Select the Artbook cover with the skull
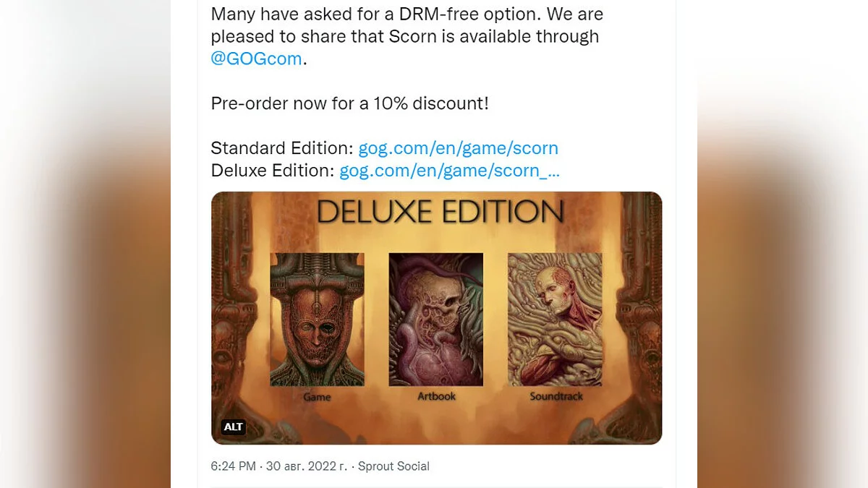Image resolution: width=868 pixels, height=488 pixels. [436, 319]
